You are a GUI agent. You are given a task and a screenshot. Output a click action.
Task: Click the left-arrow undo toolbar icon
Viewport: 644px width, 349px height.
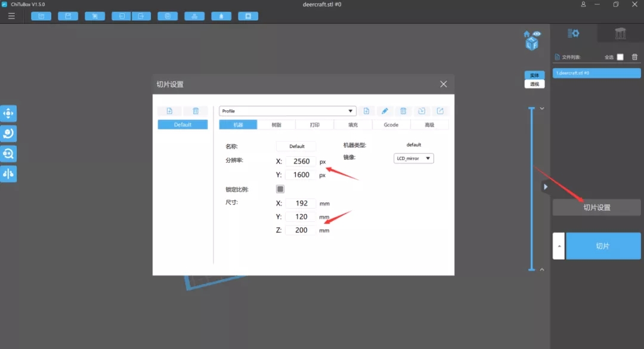coord(122,16)
